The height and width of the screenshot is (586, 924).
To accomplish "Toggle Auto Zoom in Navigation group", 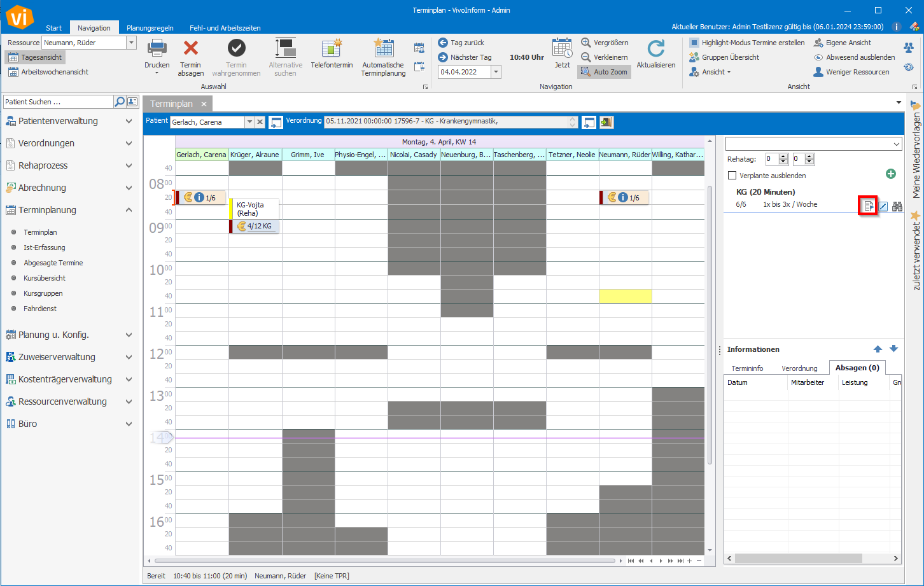I will click(604, 72).
